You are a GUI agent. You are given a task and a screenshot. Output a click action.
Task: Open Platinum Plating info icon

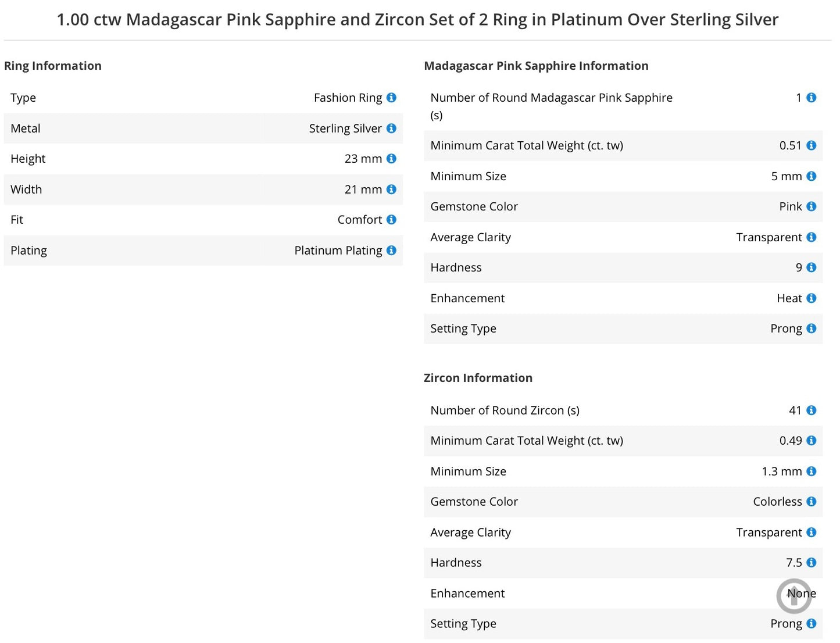coord(391,251)
